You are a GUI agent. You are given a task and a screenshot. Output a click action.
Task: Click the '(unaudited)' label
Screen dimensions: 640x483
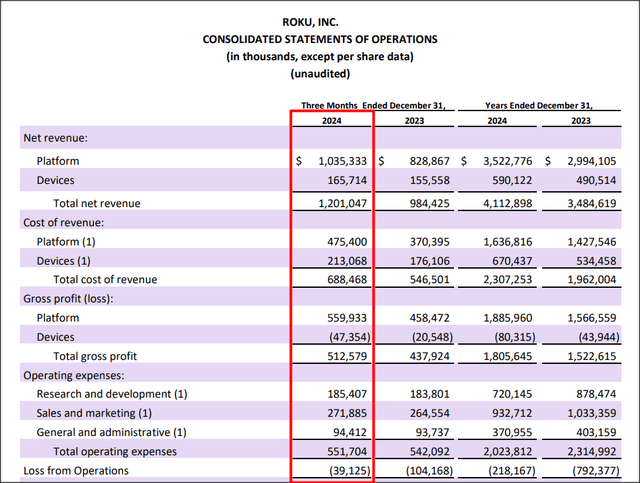320,74
